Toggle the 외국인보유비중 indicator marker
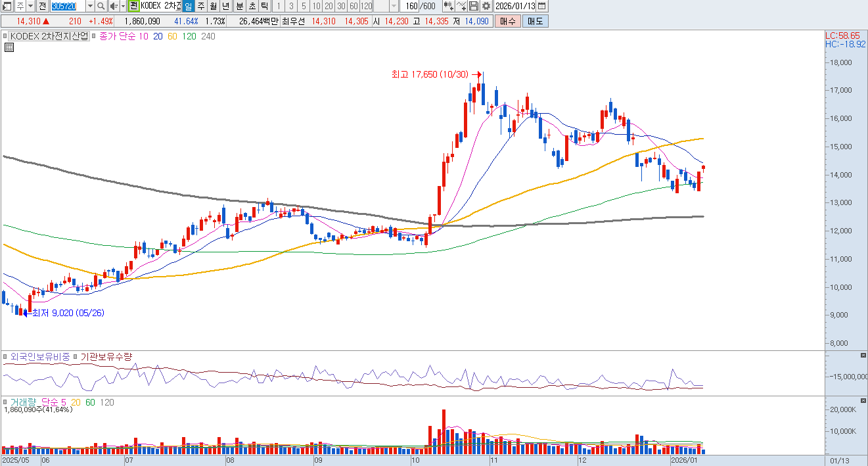The image size is (868, 466). (x=6, y=357)
